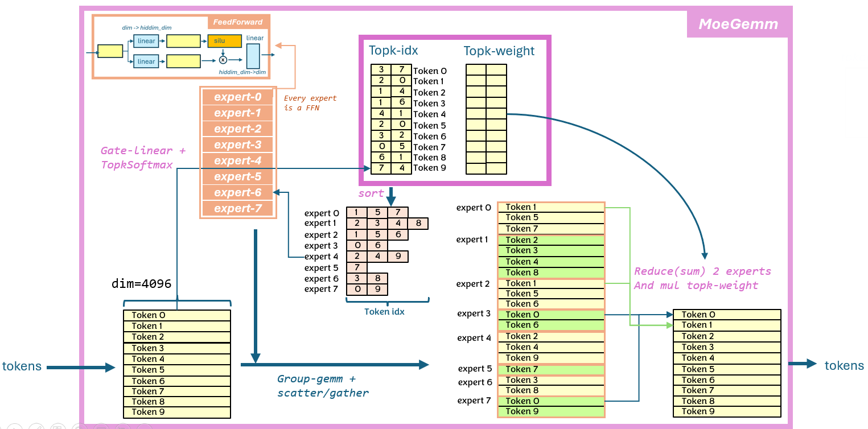Click the dim=4096 label
Viewport: 868px width, 429px height.
(141, 283)
